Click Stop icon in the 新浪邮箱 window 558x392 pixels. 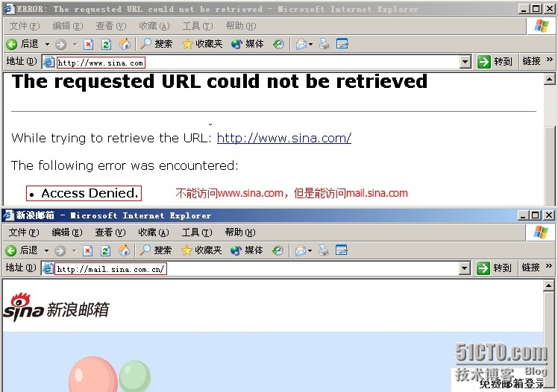[87, 250]
